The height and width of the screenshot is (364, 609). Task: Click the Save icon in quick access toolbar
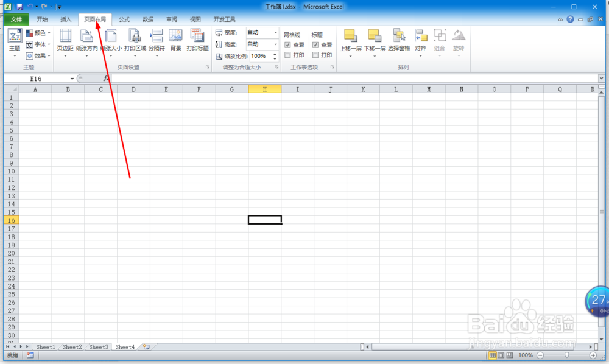[20, 7]
